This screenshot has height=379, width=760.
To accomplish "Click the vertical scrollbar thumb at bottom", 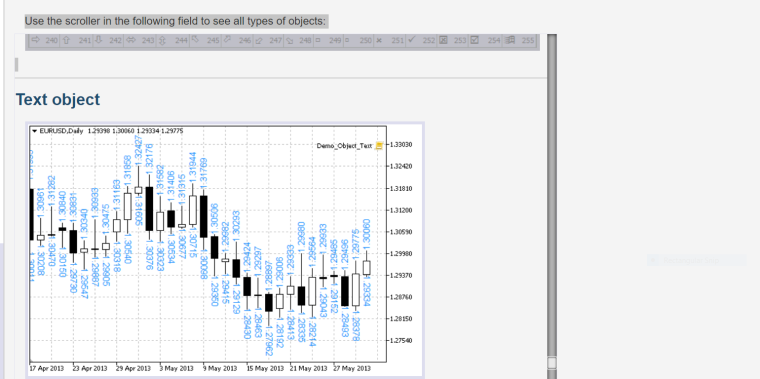I will [x=552, y=363].
